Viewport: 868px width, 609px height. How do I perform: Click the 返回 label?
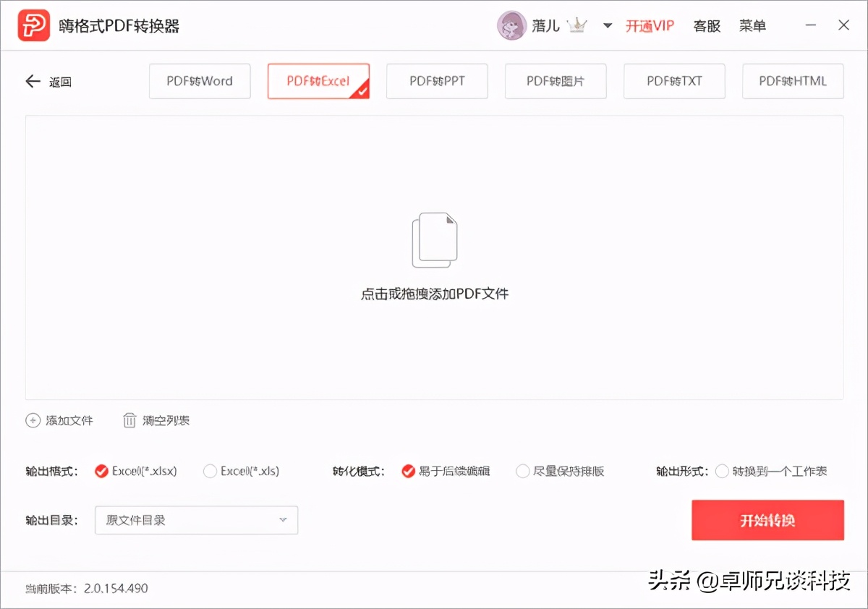tap(60, 82)
